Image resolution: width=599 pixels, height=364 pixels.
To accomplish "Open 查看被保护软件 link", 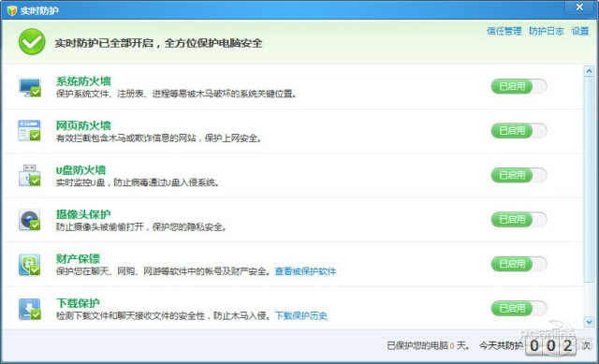I will click(305, 271).
